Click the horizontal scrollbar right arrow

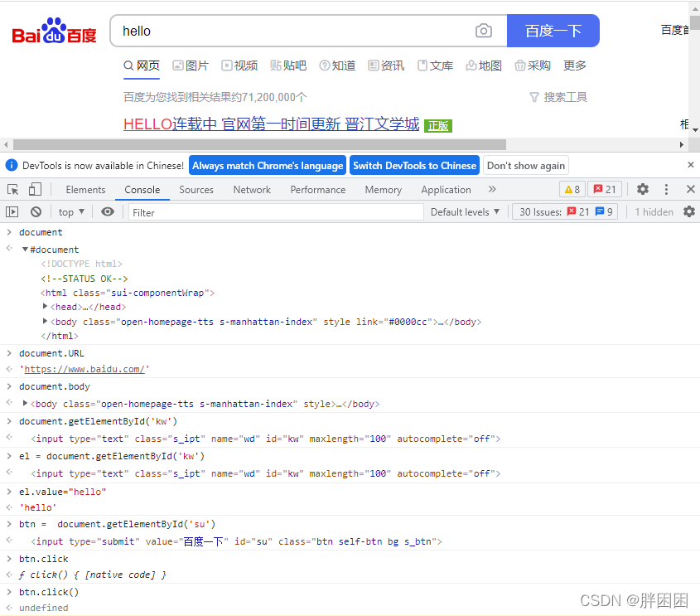681,145
